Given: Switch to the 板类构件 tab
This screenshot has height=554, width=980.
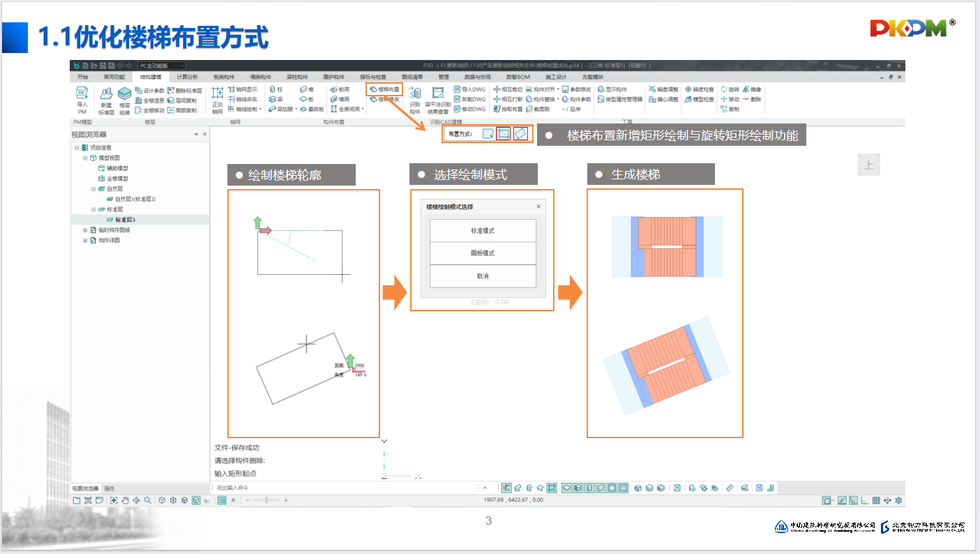Looking at the screenshot, I should (224, 77).
